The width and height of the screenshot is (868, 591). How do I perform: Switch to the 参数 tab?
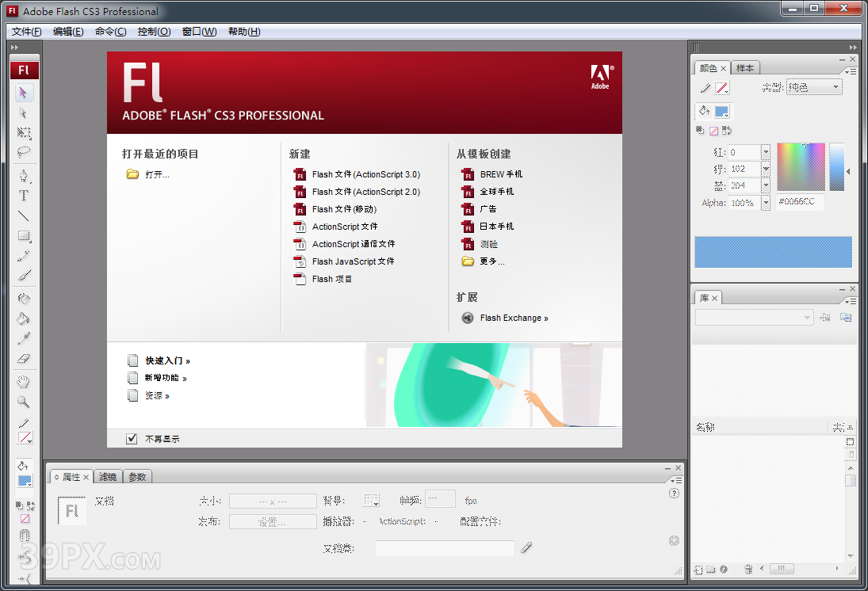tap(137, 477)
